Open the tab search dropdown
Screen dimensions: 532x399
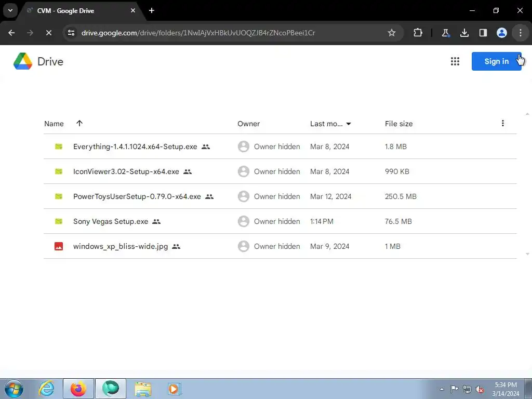pos(10,10)
